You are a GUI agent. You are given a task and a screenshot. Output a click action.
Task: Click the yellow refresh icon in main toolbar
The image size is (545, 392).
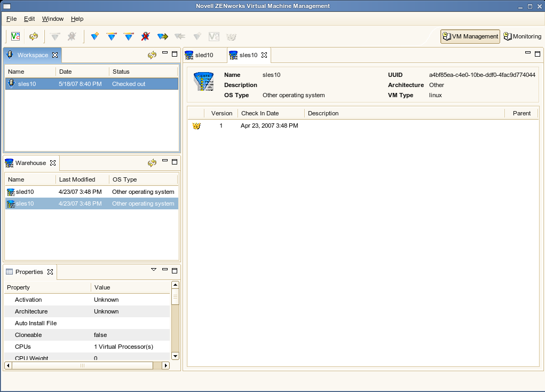point(34,36)
